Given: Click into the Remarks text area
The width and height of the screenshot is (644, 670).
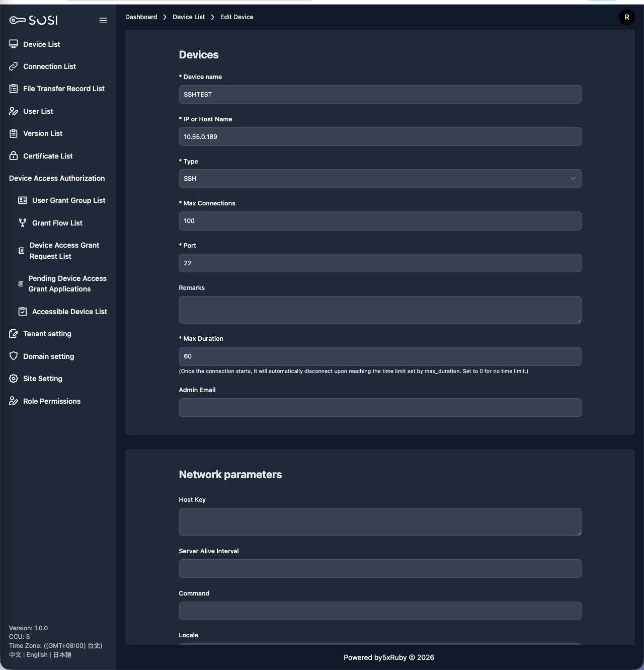Looking at the screenshot, I should pos(380,310).
